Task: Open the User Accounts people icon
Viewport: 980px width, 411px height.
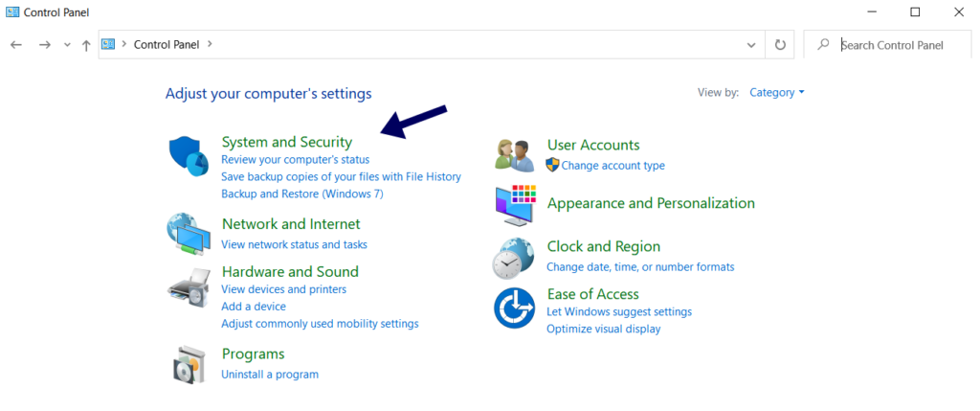Action: point(514,154)
